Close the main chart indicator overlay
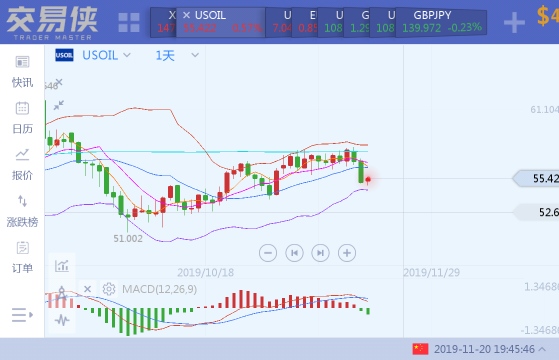Viewport: 559px width, 360px height. click(59, 82)
